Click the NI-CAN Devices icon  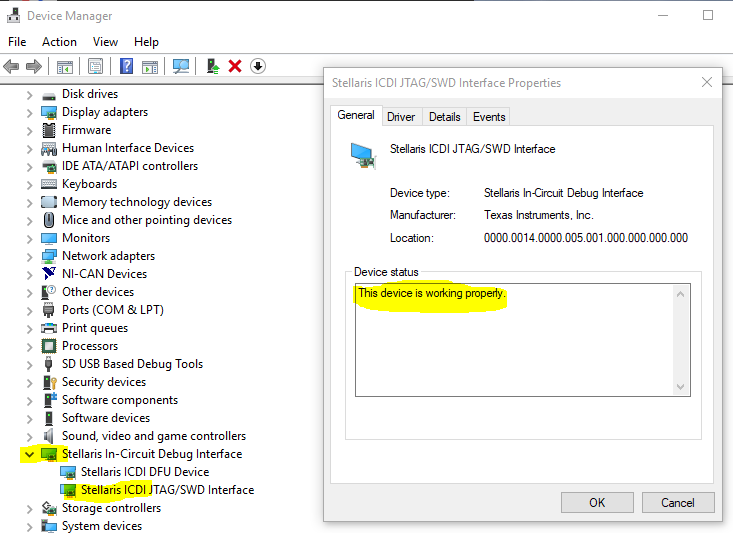[x=49, y=274]
